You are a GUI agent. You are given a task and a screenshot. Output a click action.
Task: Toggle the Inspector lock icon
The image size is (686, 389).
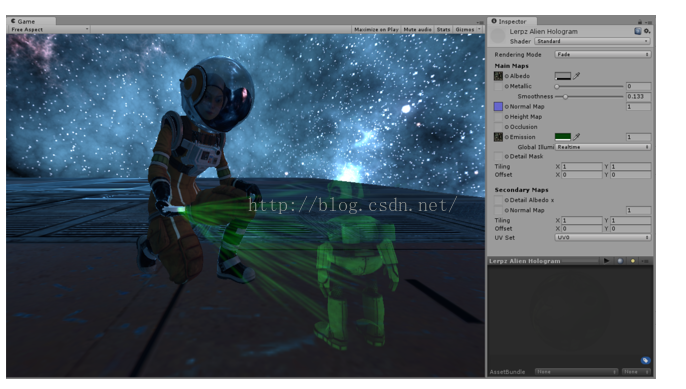click(x=640, y=22)
